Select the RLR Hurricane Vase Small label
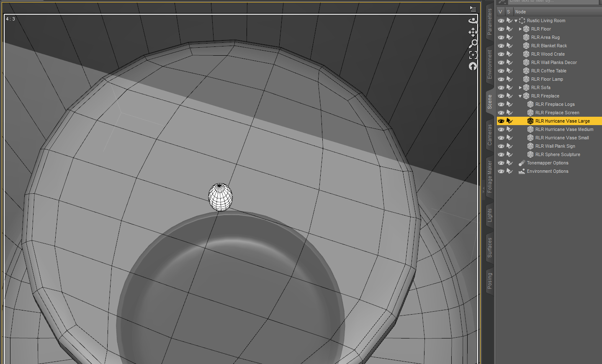The width and height of the screenshot is (602, 364). [x=562, y=138]
